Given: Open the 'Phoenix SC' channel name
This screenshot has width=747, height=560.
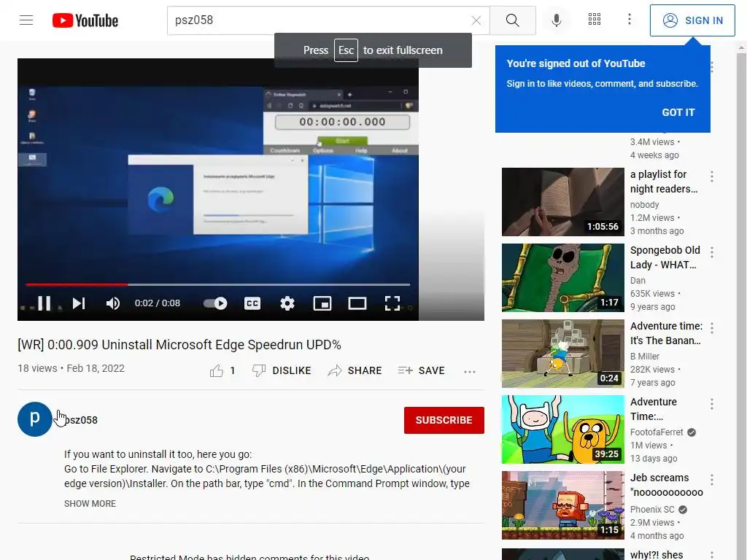Looking at the screenshot, I should click(x=652, y=510).
